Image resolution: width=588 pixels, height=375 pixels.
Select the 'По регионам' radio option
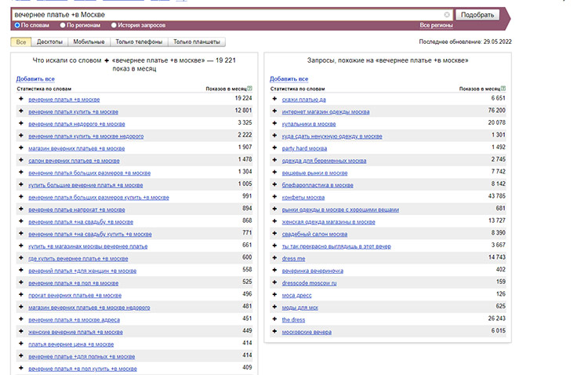63,25
